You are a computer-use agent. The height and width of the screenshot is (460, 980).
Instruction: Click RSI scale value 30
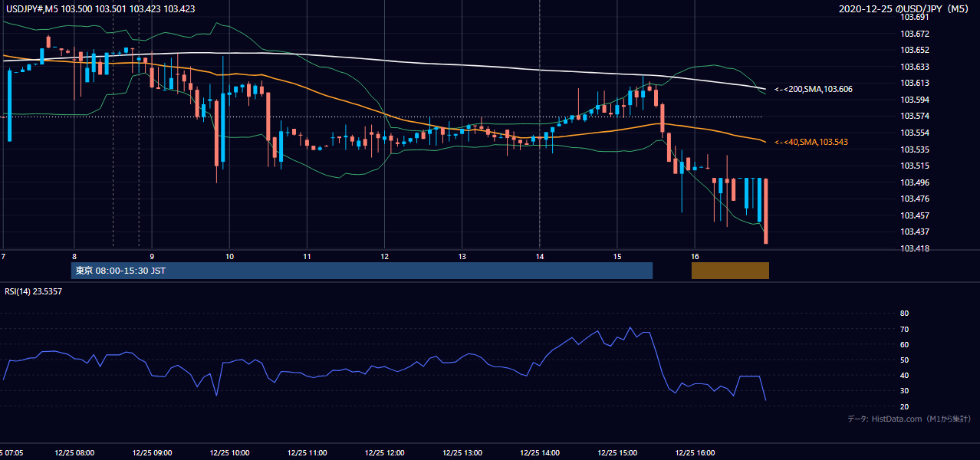coord(904,391)
